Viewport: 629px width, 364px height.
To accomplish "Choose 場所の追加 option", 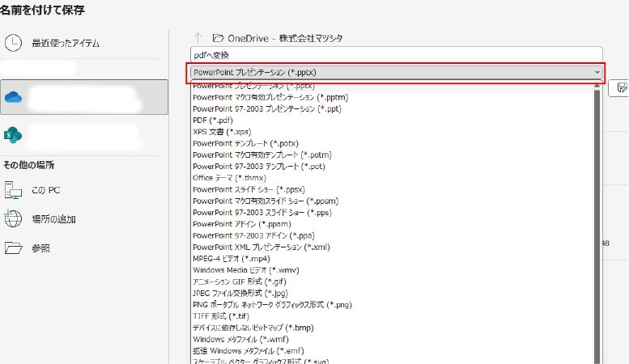I will click(x=53, y=219).
